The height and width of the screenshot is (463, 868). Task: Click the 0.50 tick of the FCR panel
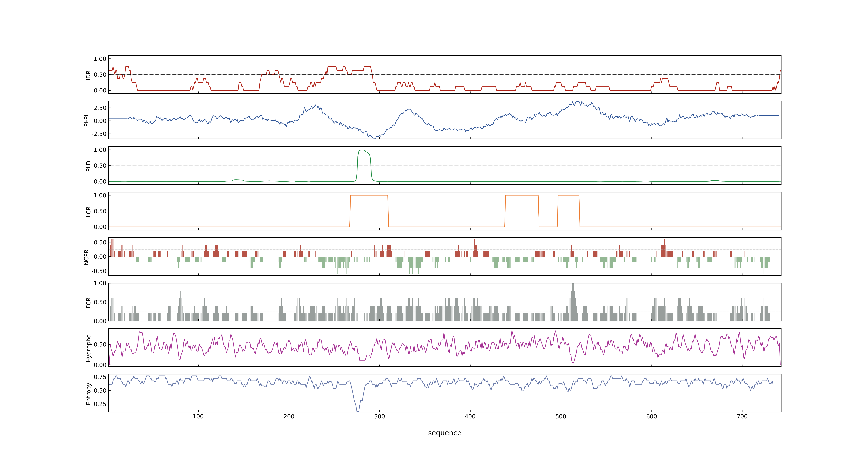[x=100, y=302]
